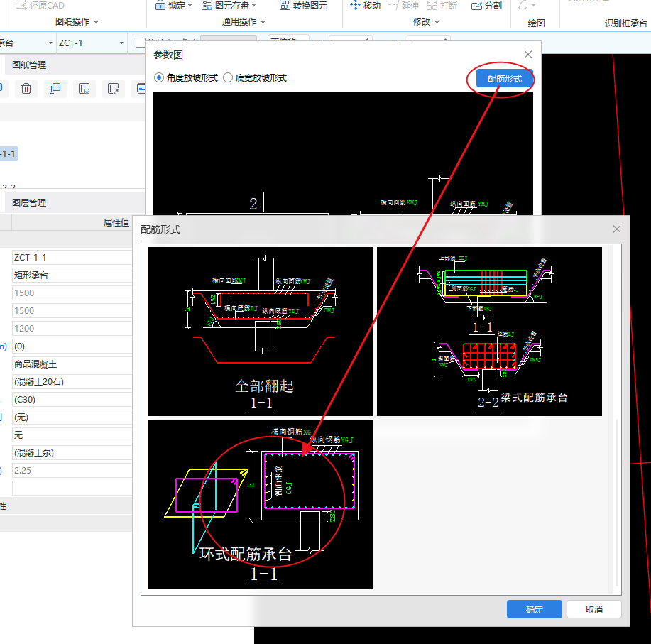Open the 图元存盘 dropdown arrow
651x644 pixels.
coord(253,6)
